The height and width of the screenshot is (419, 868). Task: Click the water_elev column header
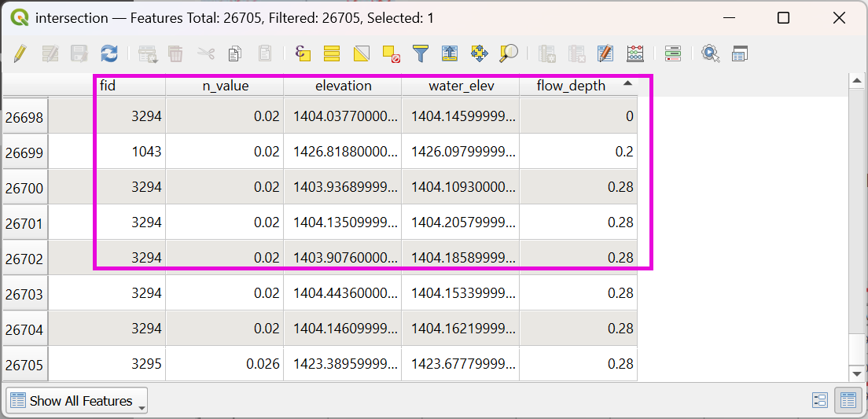pos(460,86)
